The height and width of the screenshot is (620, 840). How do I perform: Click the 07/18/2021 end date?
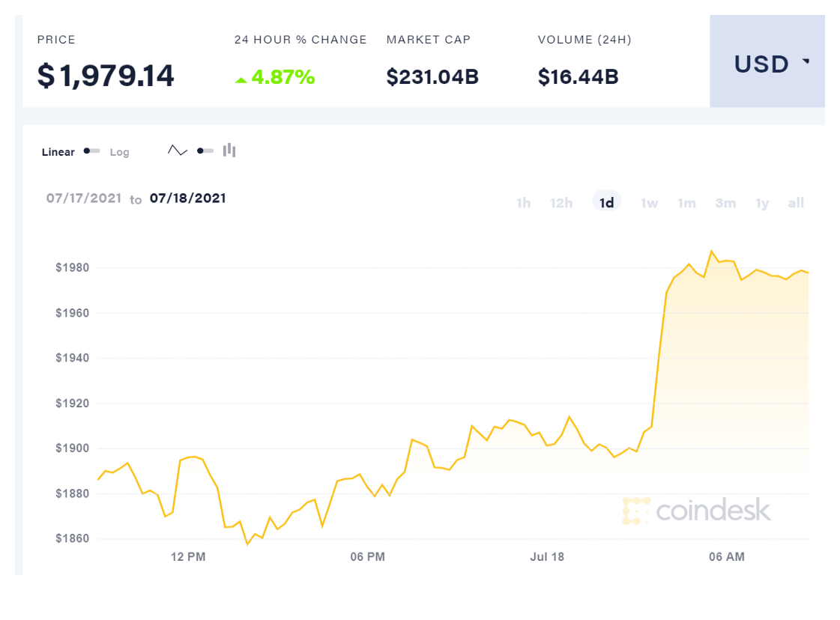pyautogui.click(x=188, y=198)
